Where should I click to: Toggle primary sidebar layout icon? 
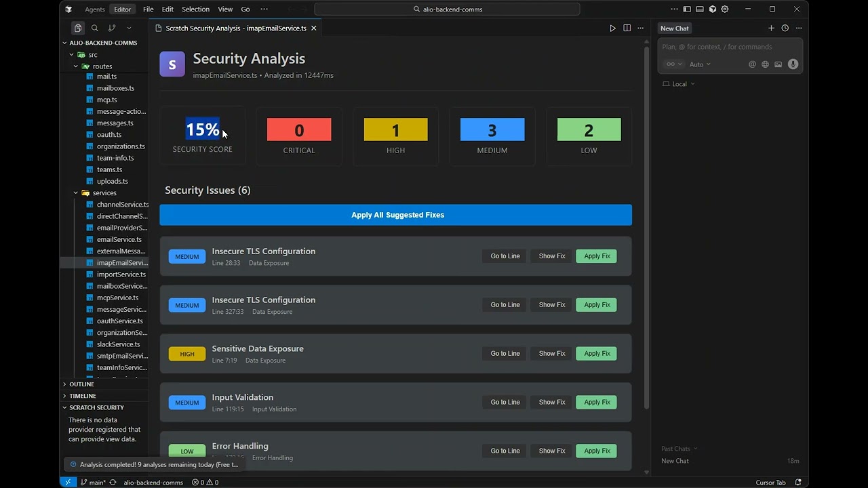pos(687,9)
